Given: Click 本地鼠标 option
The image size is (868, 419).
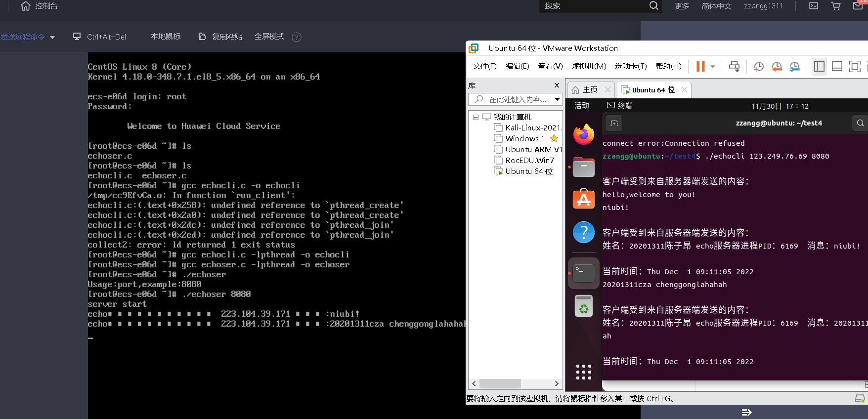Looking at the screenshot, I should (x=166, y=37).
